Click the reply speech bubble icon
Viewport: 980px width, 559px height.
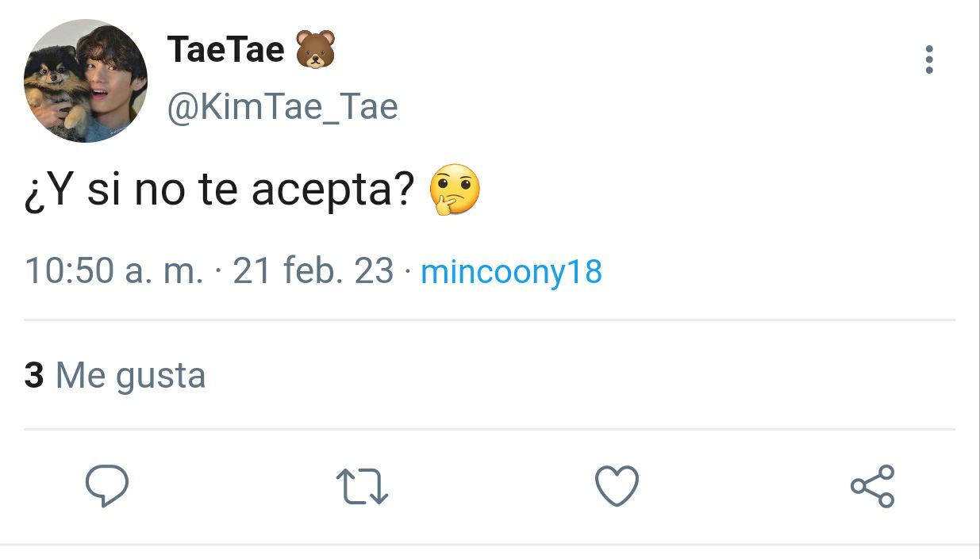point(107,486)
